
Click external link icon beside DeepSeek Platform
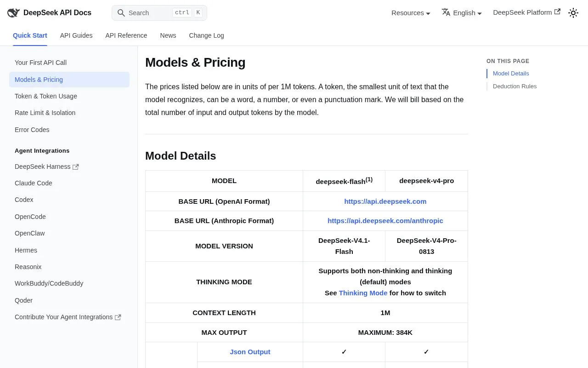pos(557,12)
